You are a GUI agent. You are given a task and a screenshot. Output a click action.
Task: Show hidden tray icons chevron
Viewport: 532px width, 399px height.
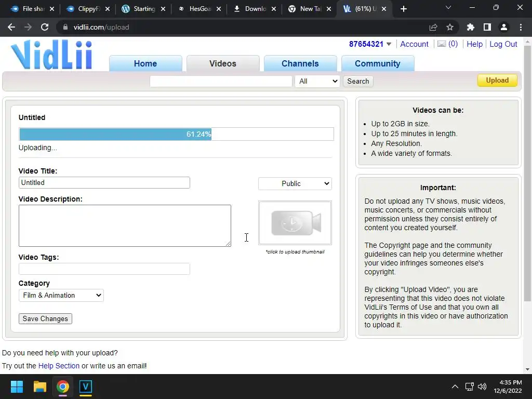455,387
